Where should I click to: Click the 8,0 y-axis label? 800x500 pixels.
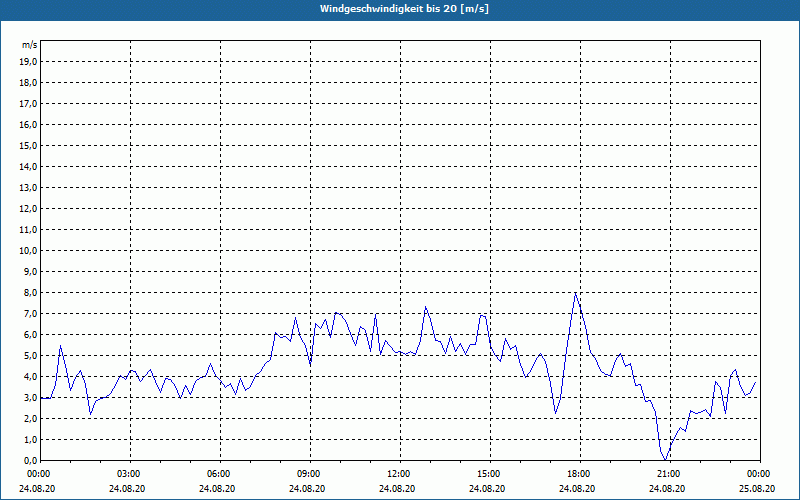coord(31,292)
